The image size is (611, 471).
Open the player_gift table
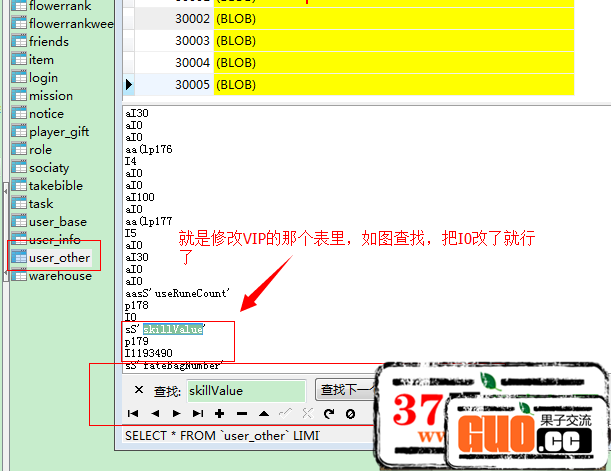click(x=58, y=132)
